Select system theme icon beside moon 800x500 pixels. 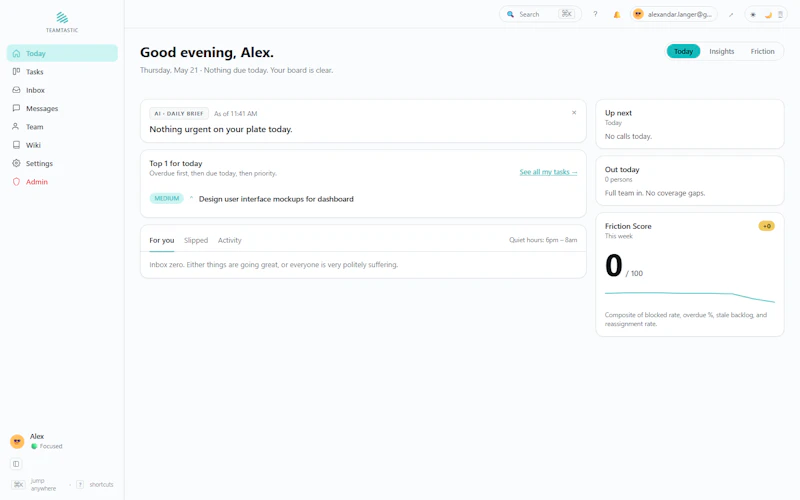coord(780,14)
